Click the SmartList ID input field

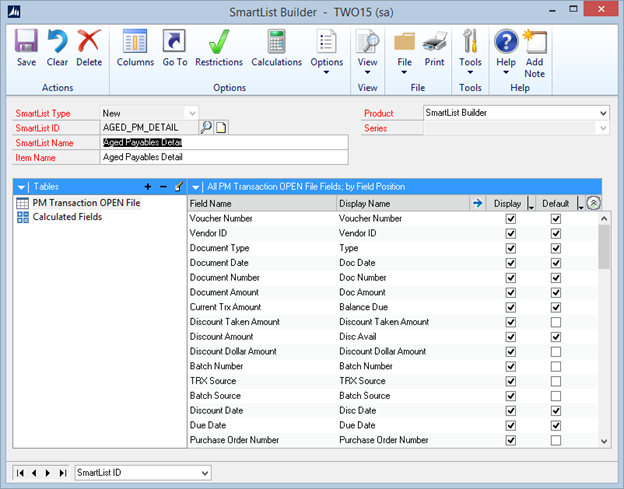pyautogui.click(x=149, y=127)
